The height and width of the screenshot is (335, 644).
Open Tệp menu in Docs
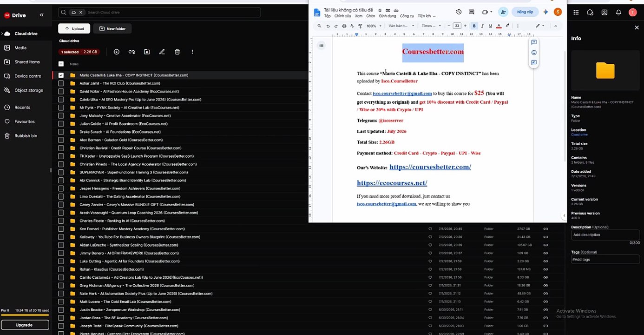(328, 16)
